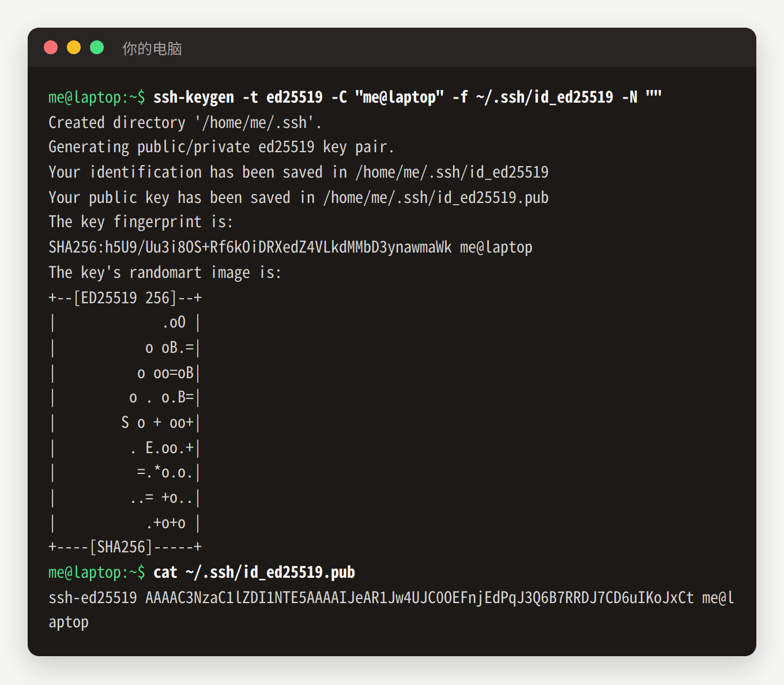Click "Generating public/private ed25519 key pair."
This screenshot has height=685, width=784.
221,147
